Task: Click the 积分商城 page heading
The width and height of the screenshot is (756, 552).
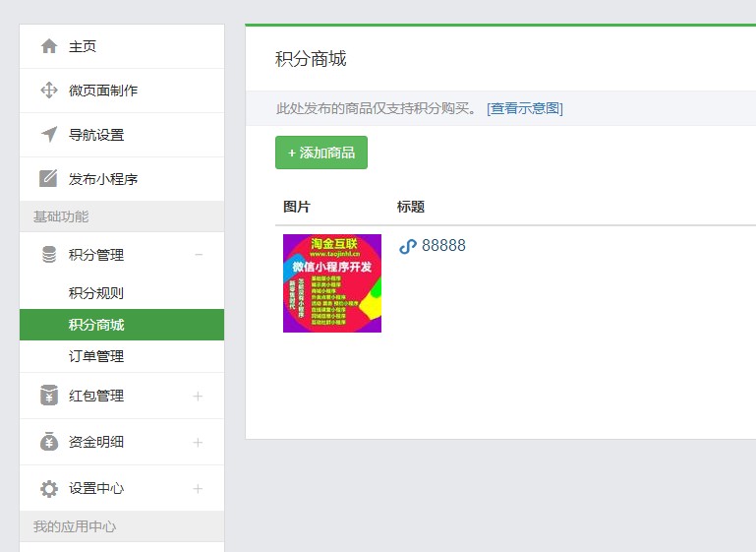Action: point(311,59)
